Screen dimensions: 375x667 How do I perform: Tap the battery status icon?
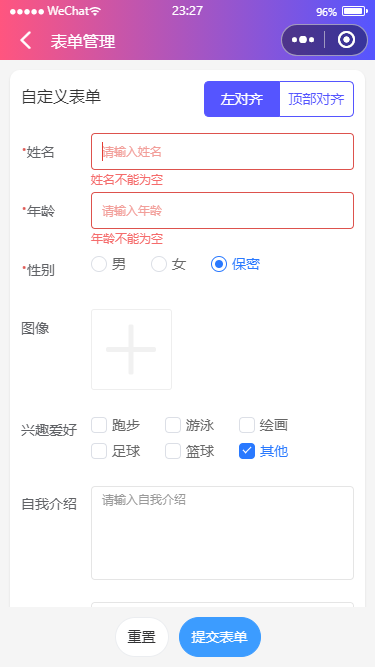[x=355, y=11]
